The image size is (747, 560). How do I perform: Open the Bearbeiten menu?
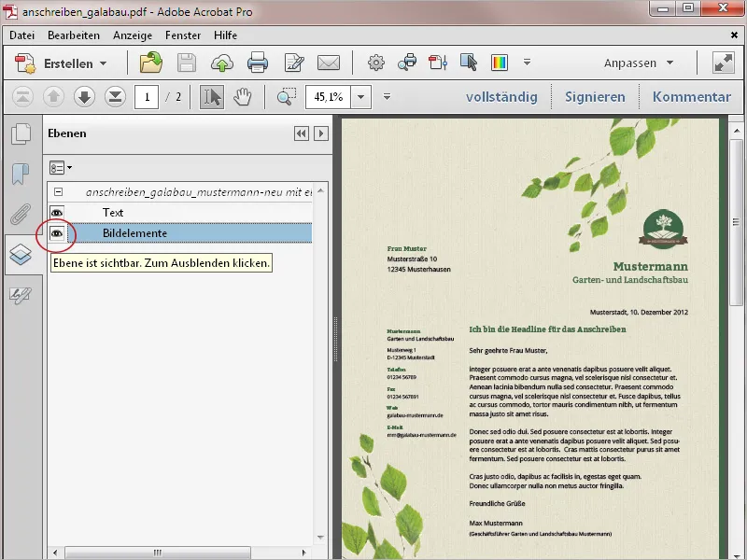(74, 35)
